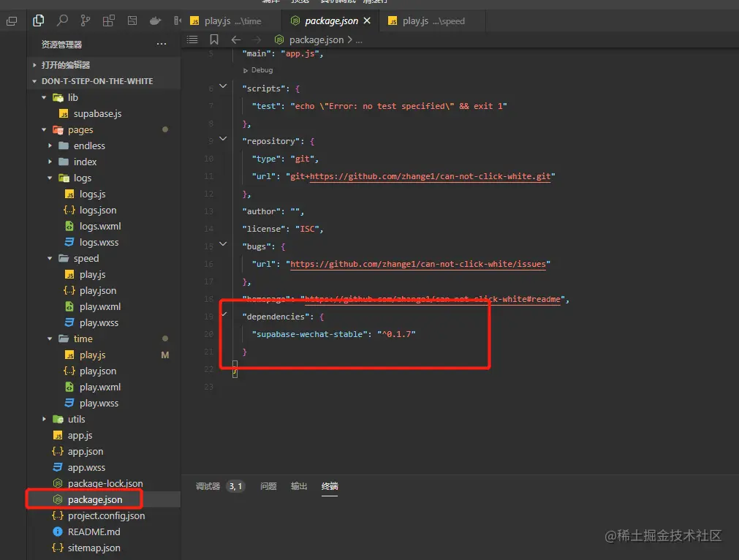The width and height of the screenshot is (739, 560).
Task: Open app.json in the file tree
Action: pyautogui.click(x=86, y=451)
